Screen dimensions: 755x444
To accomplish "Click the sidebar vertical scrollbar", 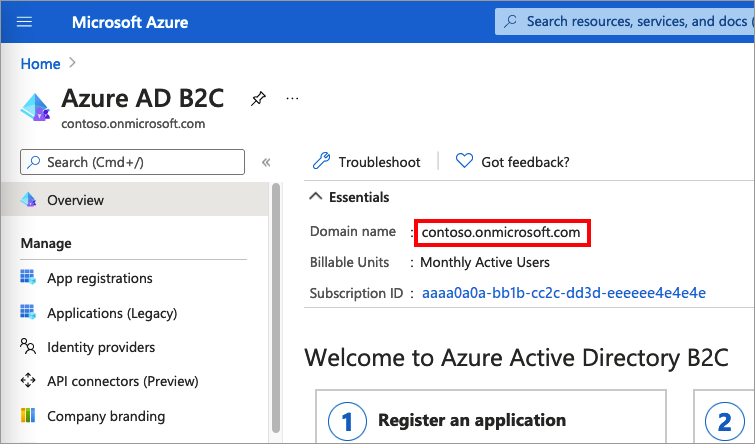I will pos(275,300).
